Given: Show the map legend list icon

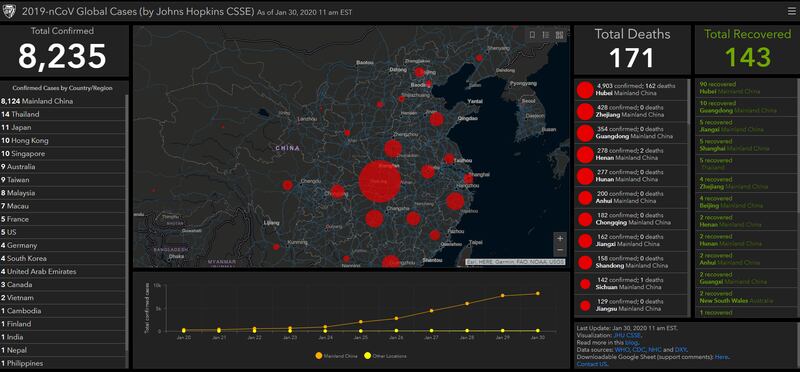Looking at the screenshot, I should [x=545, y=35].
